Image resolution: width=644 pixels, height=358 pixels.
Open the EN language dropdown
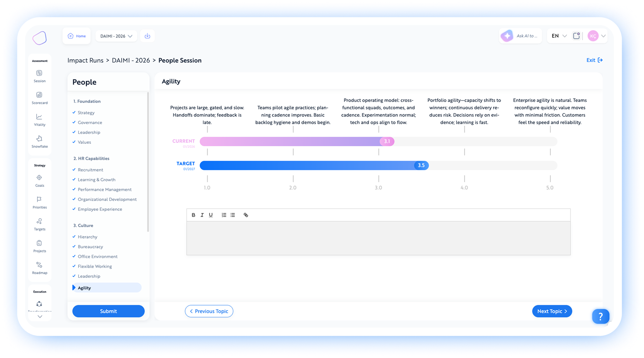559,36
